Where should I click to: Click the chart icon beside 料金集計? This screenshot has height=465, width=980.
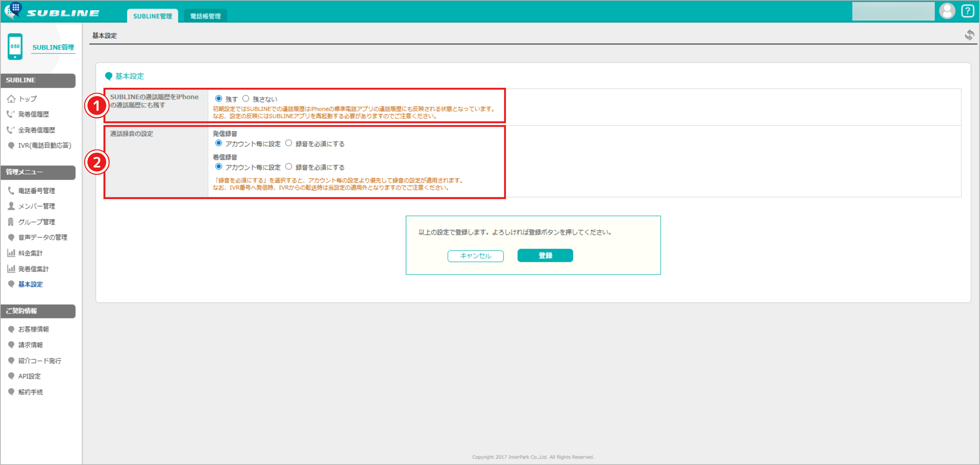[x=11, y=253]
